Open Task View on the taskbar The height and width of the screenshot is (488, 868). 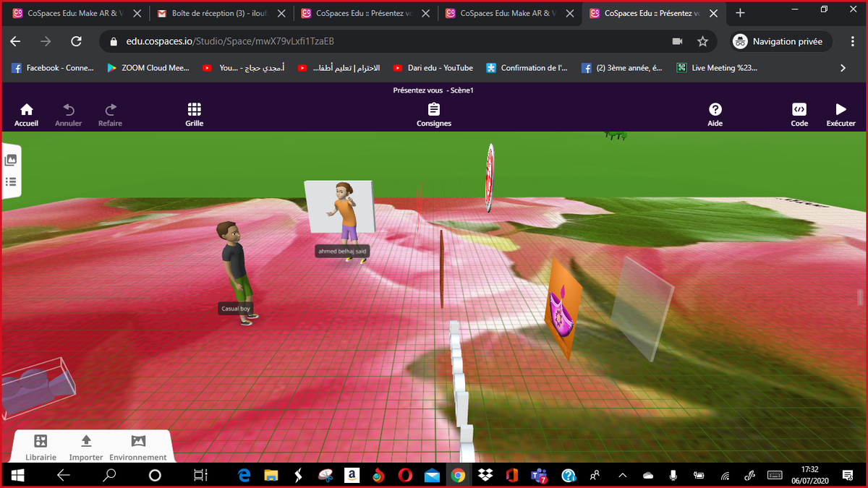pos(200,475)
